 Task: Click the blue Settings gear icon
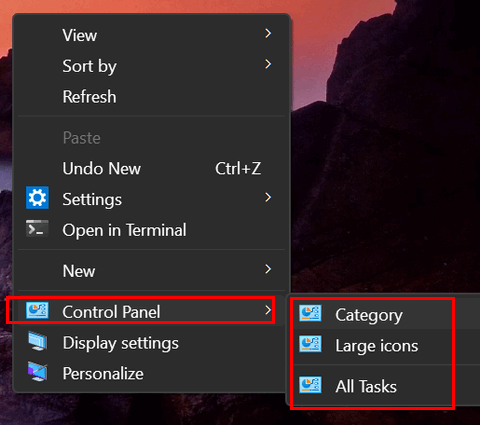tap(37, 198)
